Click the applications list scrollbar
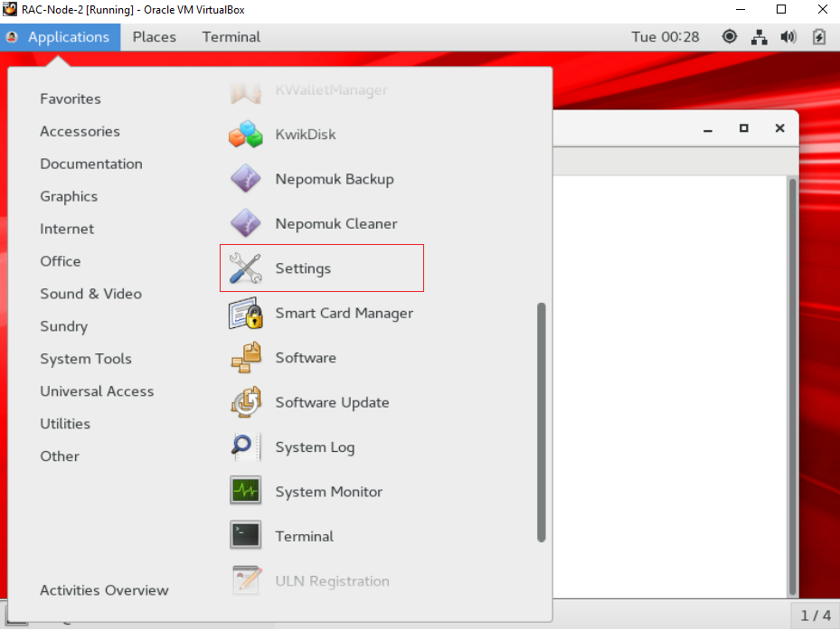The width and height of the screenshot is (840, 630). tap(541, 423)
